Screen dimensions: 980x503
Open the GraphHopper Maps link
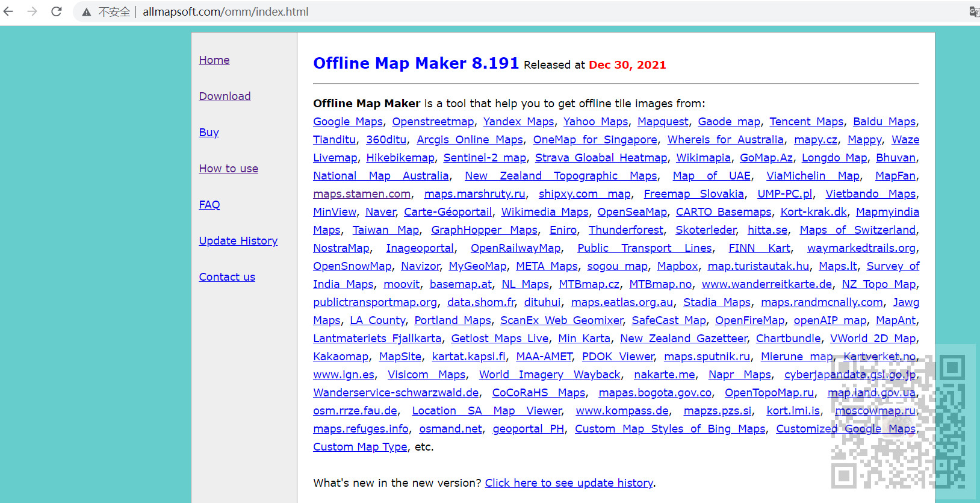[485, 230]
